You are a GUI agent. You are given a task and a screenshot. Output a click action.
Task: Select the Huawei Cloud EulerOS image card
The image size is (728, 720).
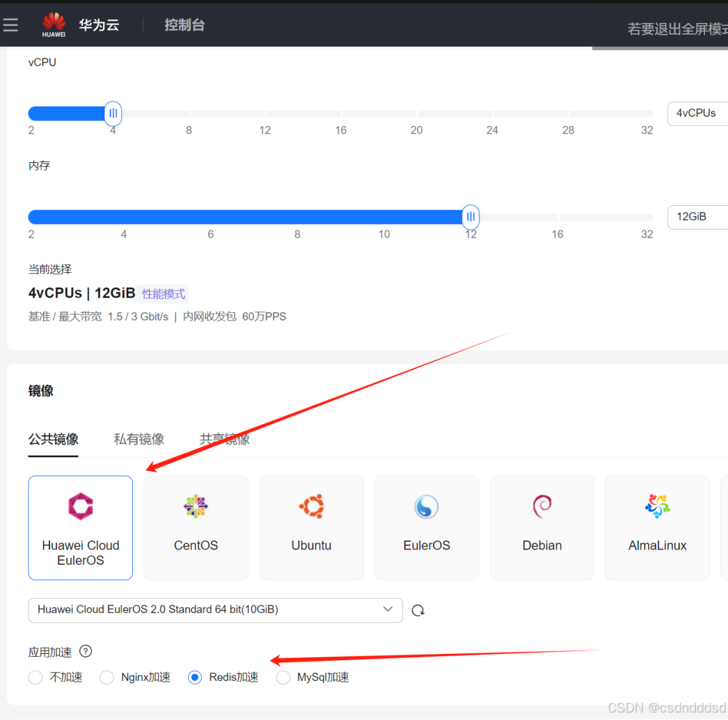click(x=80, y=528)
